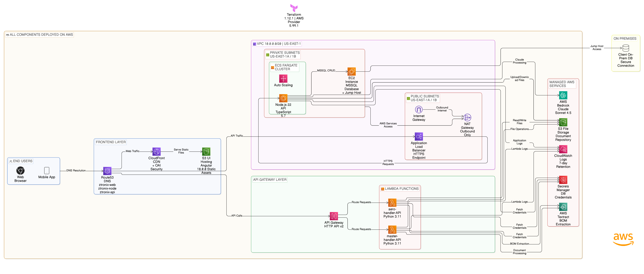
Task: Select the S3 File Storage bucket icon
Action: click(x=563, y=122)
